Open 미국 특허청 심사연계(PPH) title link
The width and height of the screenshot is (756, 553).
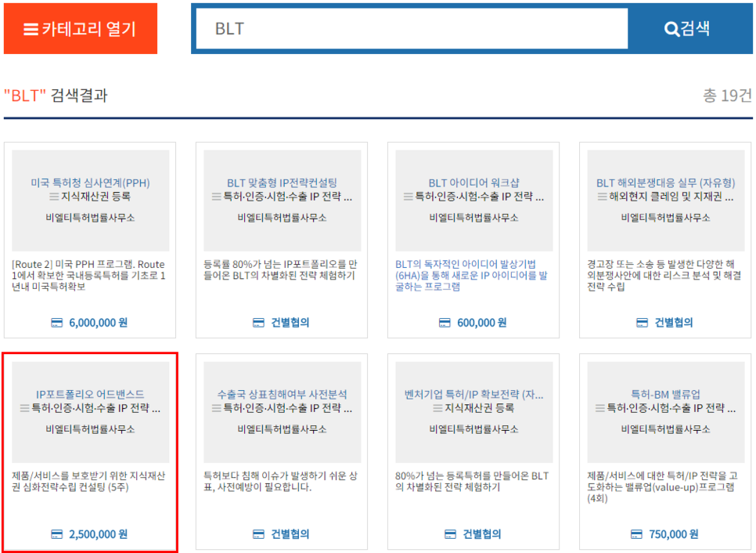point(90,183)
